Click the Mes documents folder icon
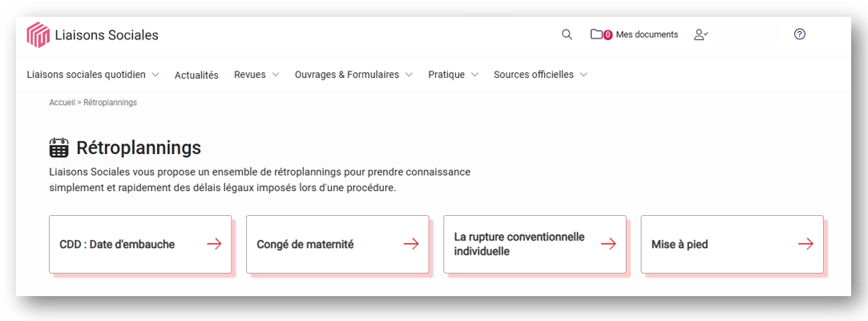This screenshot has height=321, width=868. click(x=596, y=35)
